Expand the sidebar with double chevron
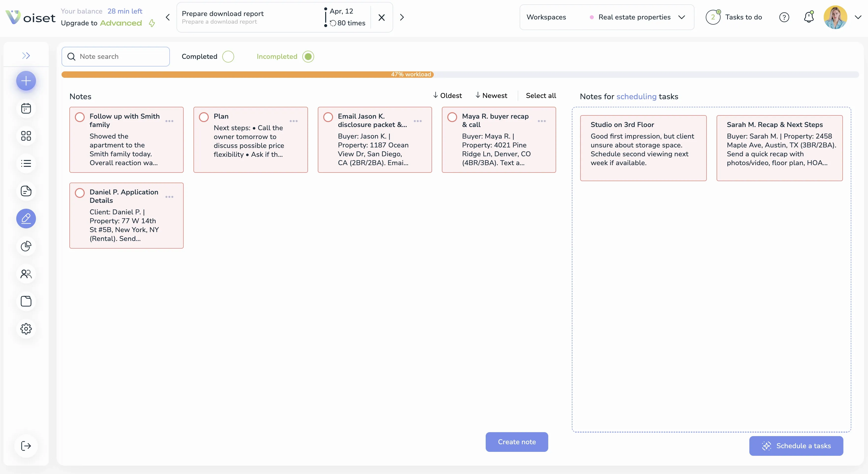This screenshot has width=868, height=474. coord(26,56)
